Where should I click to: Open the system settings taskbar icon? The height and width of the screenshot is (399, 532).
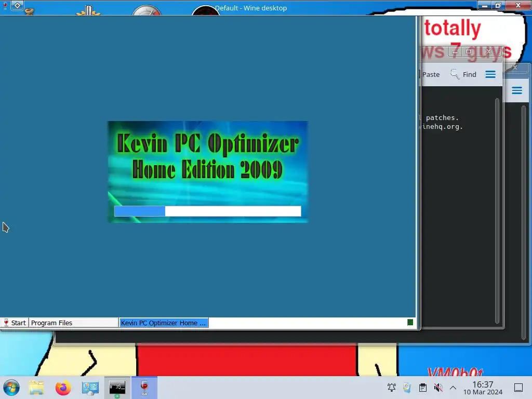click(x=90, y=388)
